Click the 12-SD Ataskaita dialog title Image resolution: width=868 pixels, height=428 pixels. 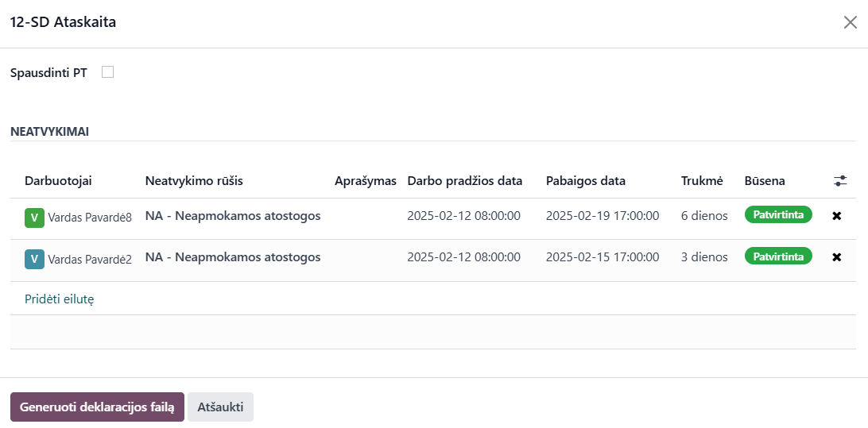(x=63, y=22)
